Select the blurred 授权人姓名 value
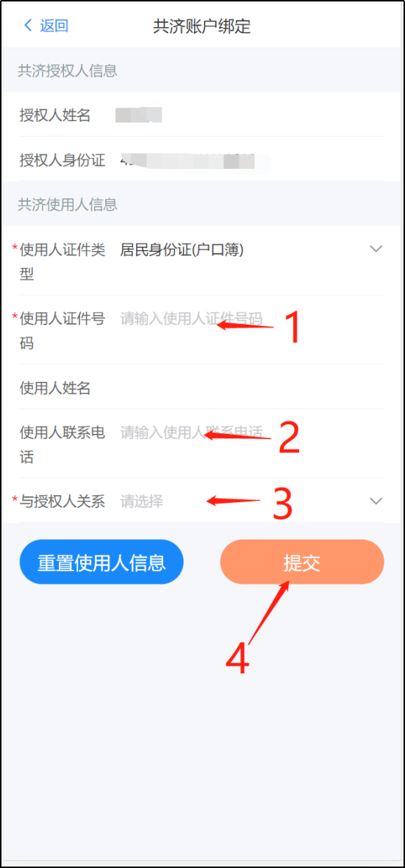Viewport: 405px width, 868px height. (138, 115)
